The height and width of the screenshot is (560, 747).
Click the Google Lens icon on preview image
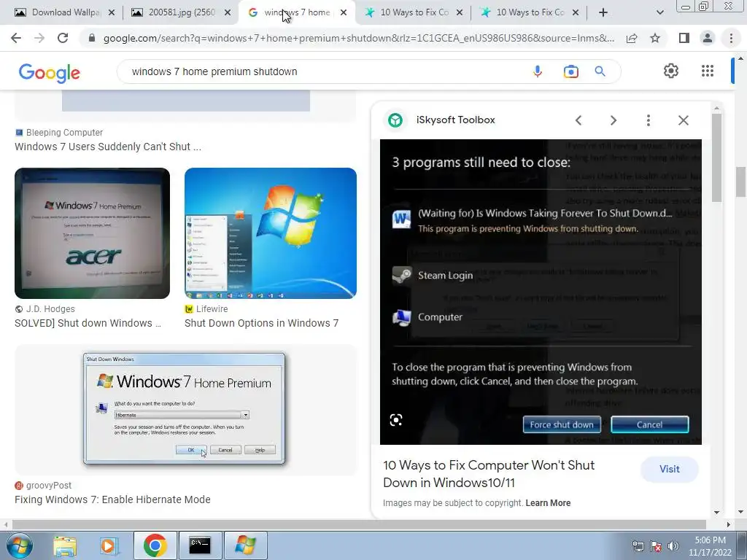pyautogui.click(x=396, y=420)
